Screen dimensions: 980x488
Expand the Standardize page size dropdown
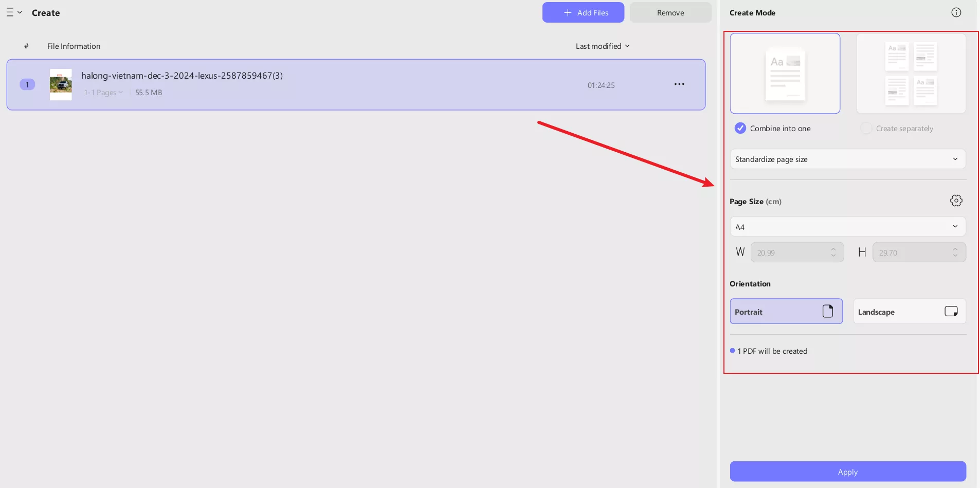[x=847, y=159]
